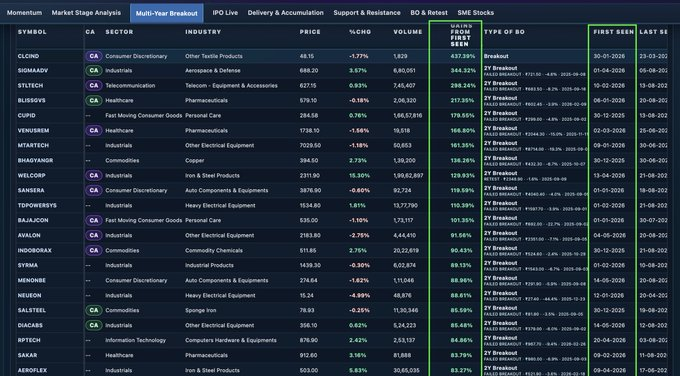Viewport: 680px width, 376px height.
Task: Sort by the INDUSTRY column header
Action: point(203,32)
